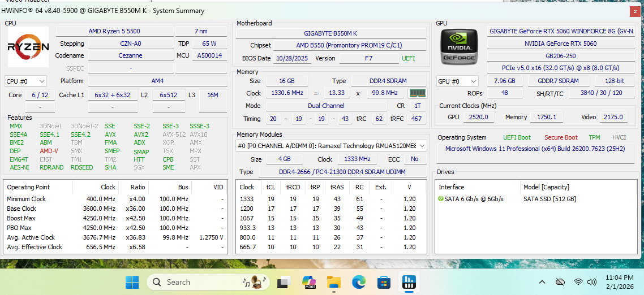Click the gray HVCI label
Screen dimensions: 644x295
pyautogui.click(x=619, y=137)
